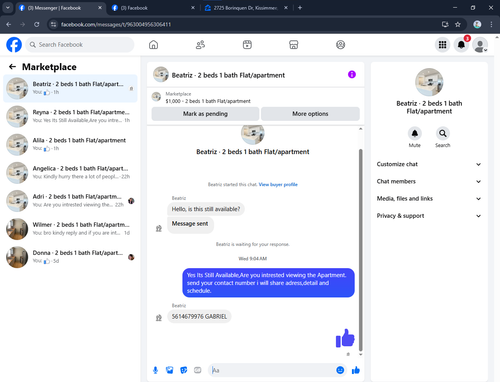Open View buyer profile link

[x=278, y=184]
